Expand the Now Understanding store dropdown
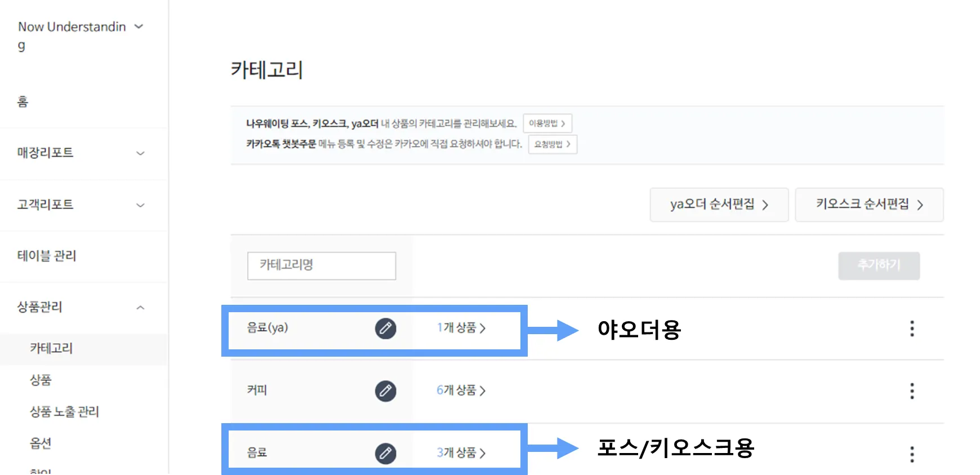This screenshot has height=475, width=980. click(139, 26)
